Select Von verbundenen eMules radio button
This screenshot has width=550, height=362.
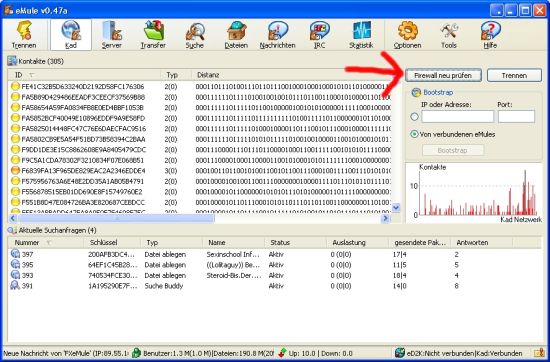414,134
